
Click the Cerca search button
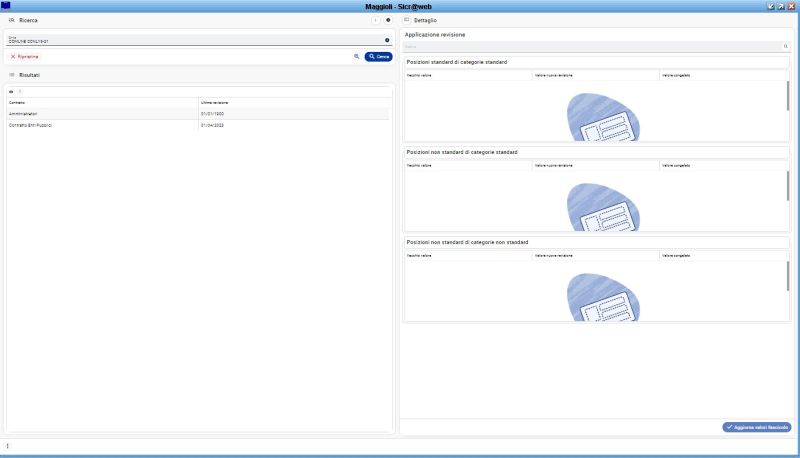click(378, 57)
